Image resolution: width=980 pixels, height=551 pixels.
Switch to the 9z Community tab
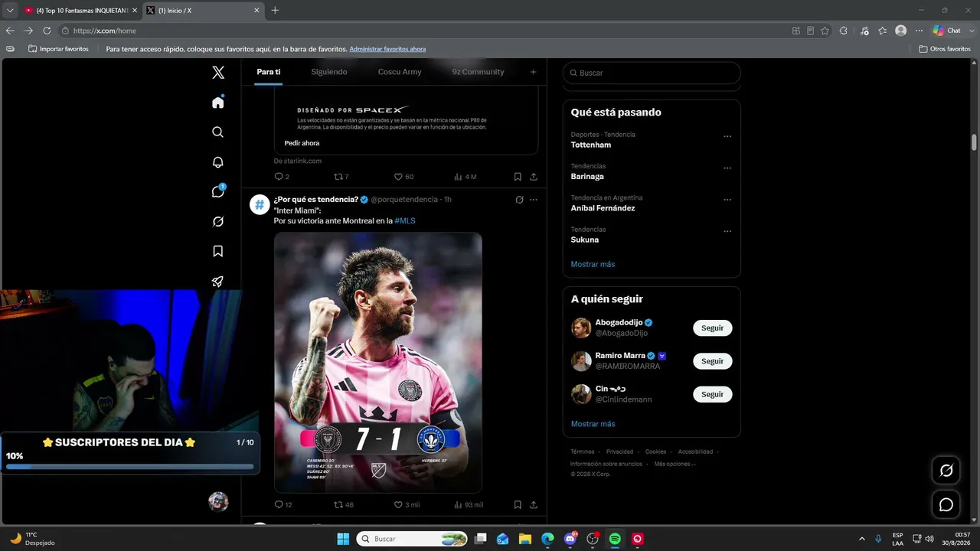[479, 72]
